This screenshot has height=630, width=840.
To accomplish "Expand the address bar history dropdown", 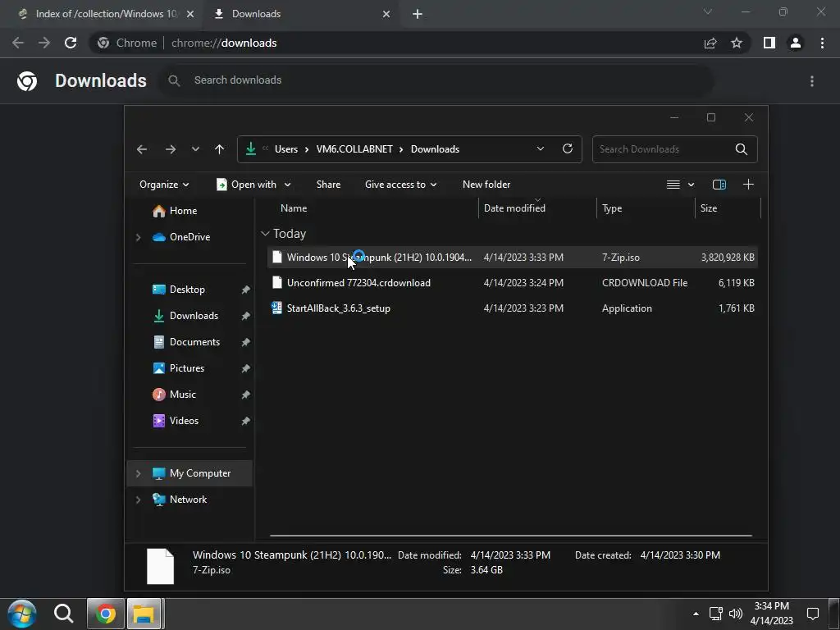I will pyautogui.click(x=541, y=149).
